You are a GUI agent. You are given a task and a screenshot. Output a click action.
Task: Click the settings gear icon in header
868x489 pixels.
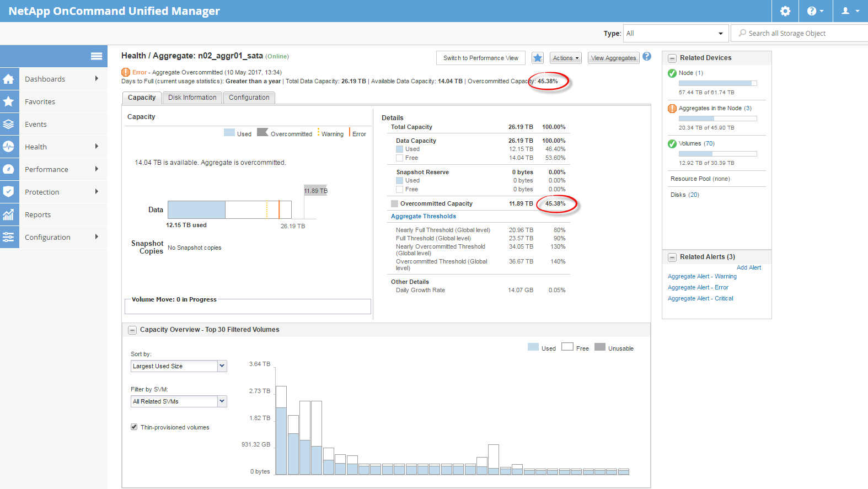pyautogui.click(x=785, y=11)
